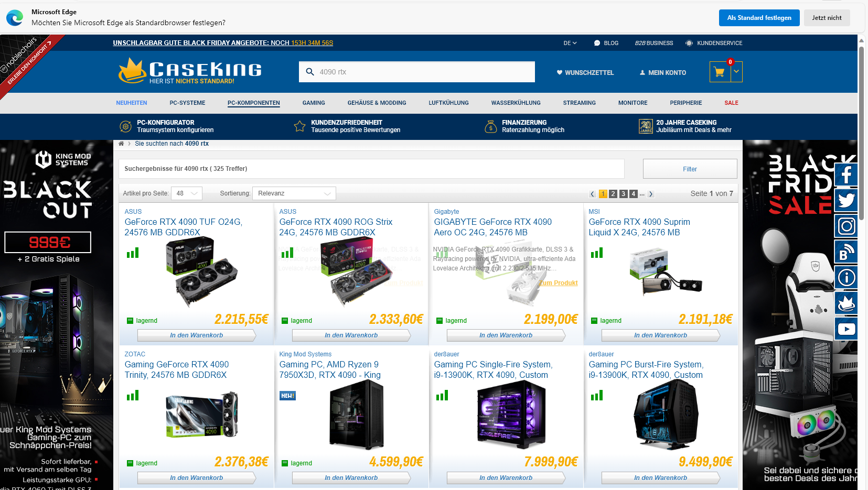
Task: Open Twitter social sidebar icon
Action: point(846,200)
